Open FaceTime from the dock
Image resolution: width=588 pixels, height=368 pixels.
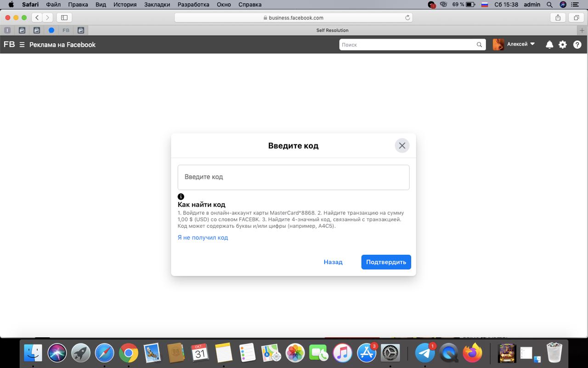pyautogui.click(x=319, y=353)
